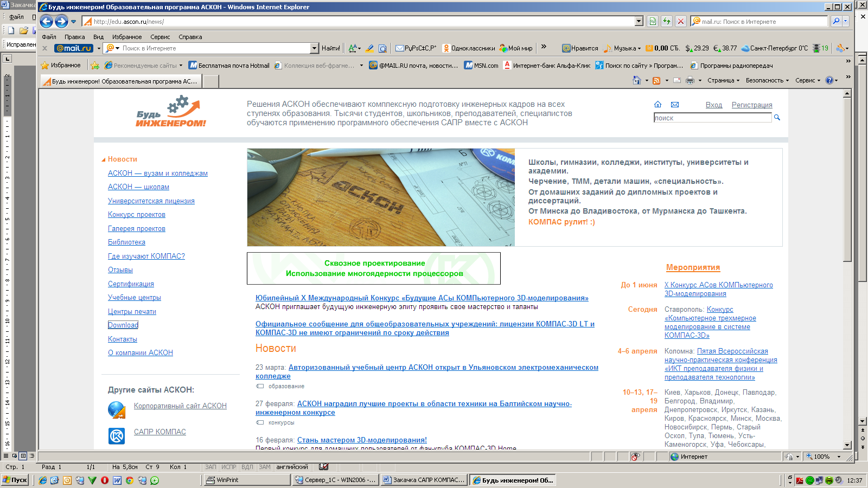Stop loading with the red X icon

[x=681, y=21]
